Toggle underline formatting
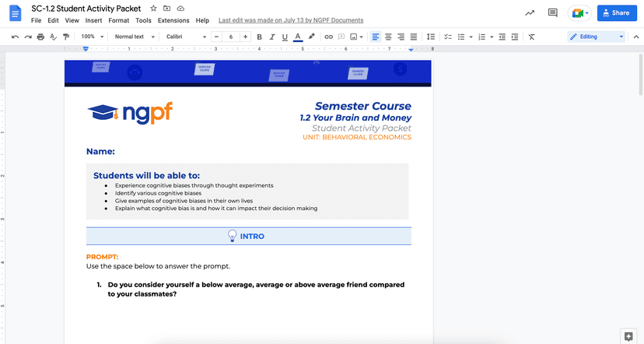The height and width of the screenshot is (344, 644). tap(298, 37)
